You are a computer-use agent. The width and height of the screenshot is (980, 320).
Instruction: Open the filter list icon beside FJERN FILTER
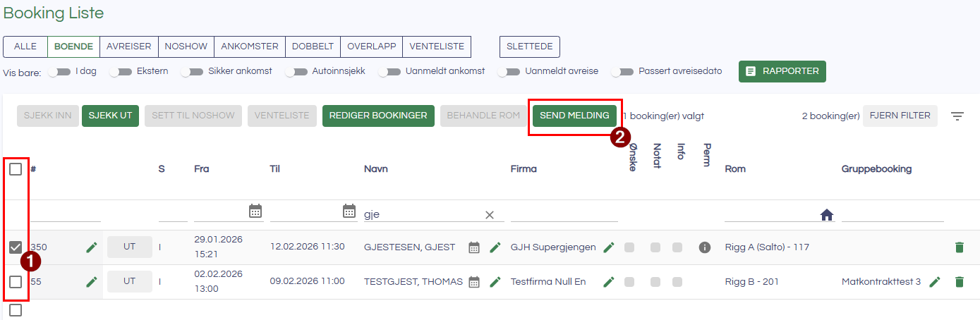[957, 116]
